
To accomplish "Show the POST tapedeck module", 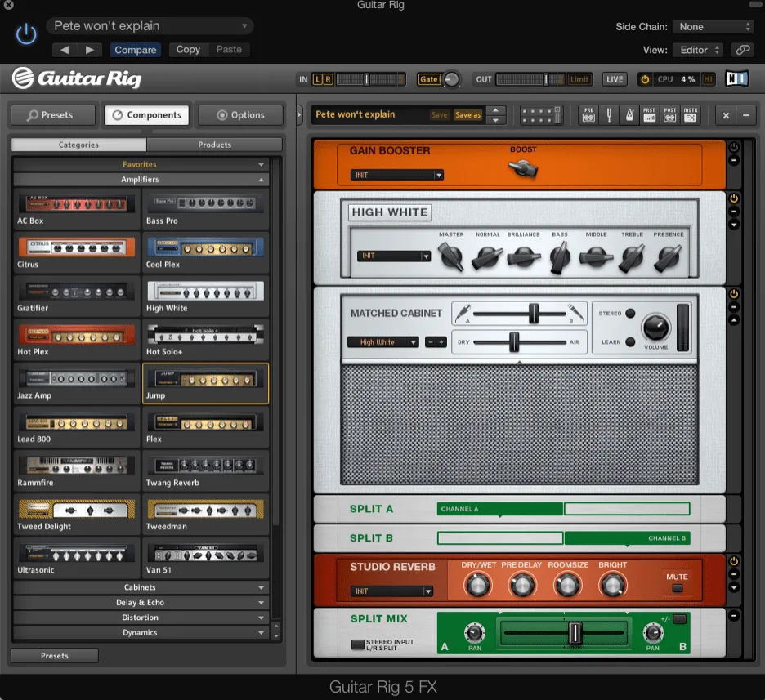I will point(670,115).
